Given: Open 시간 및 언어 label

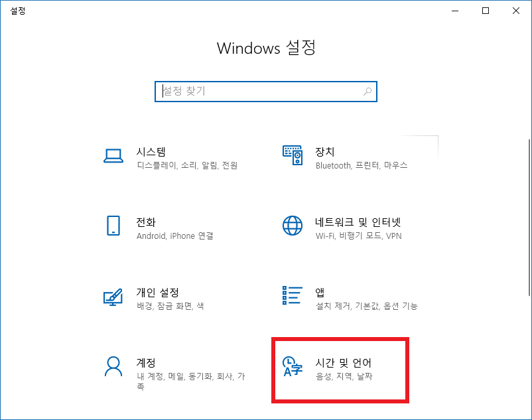Looking at the screenshot, I should (344, 363).
